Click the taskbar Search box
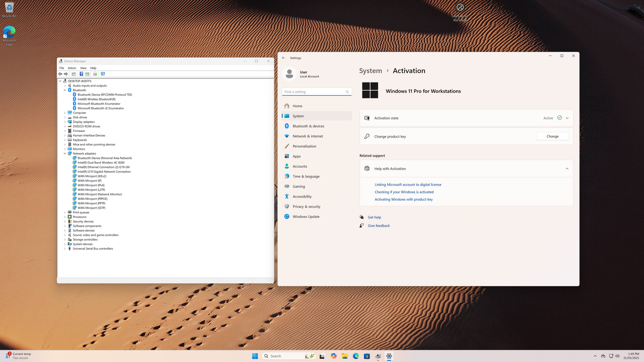The height and width of the screenshot is (362, 644). pos(289,356)
